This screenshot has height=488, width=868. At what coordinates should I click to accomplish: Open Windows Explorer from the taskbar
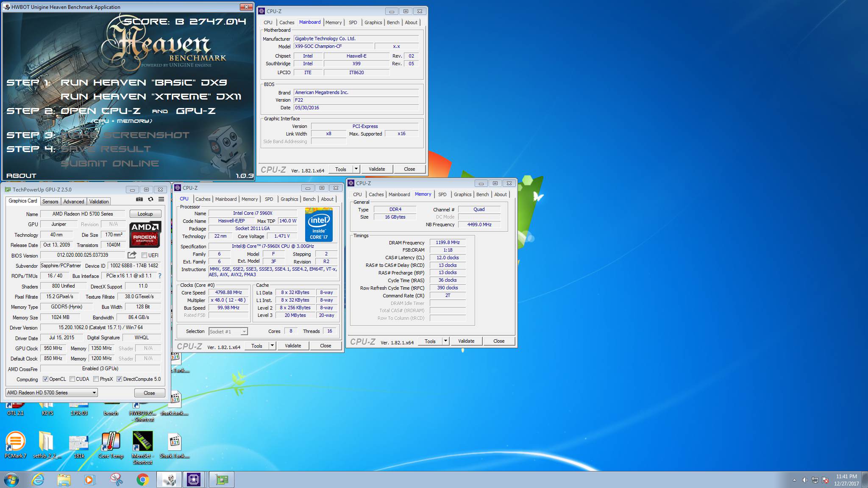[64, 480]
